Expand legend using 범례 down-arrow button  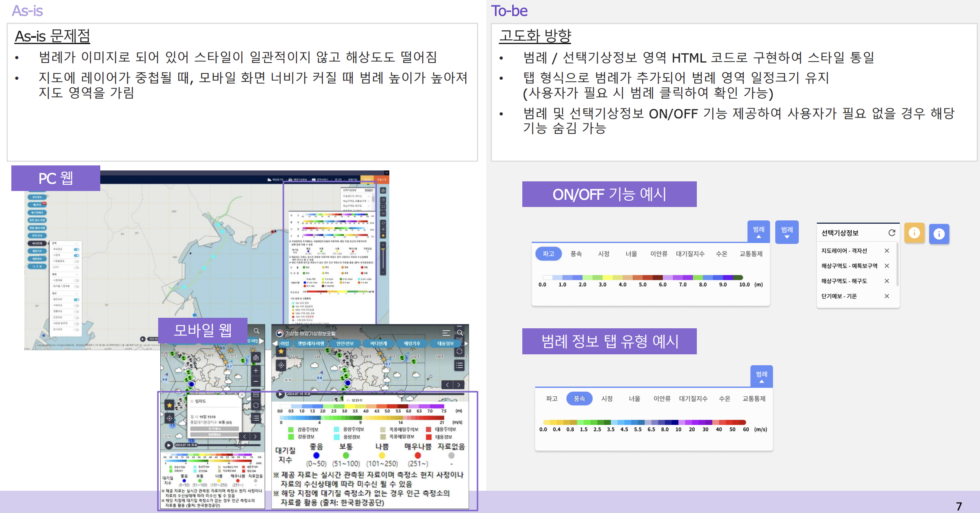click(787, 232)
